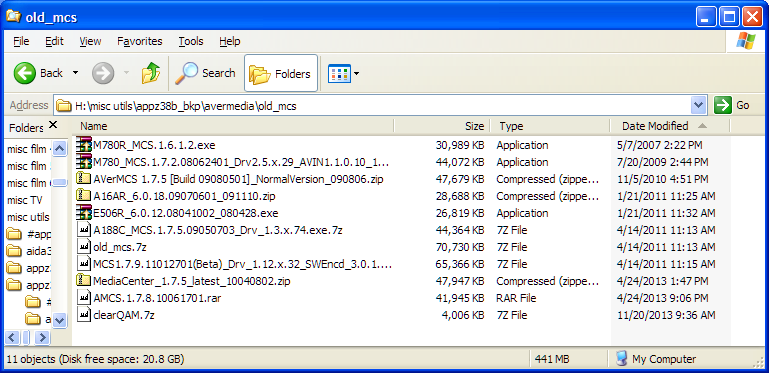
Task: Go up one folder level icon
Action: (x=151, y=74)
